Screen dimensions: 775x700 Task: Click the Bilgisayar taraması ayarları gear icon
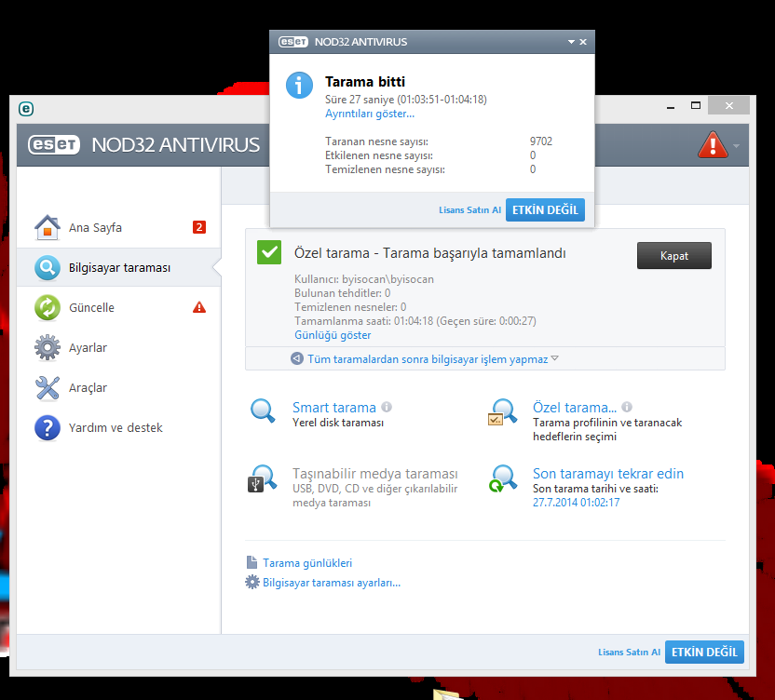coord(252,582)
